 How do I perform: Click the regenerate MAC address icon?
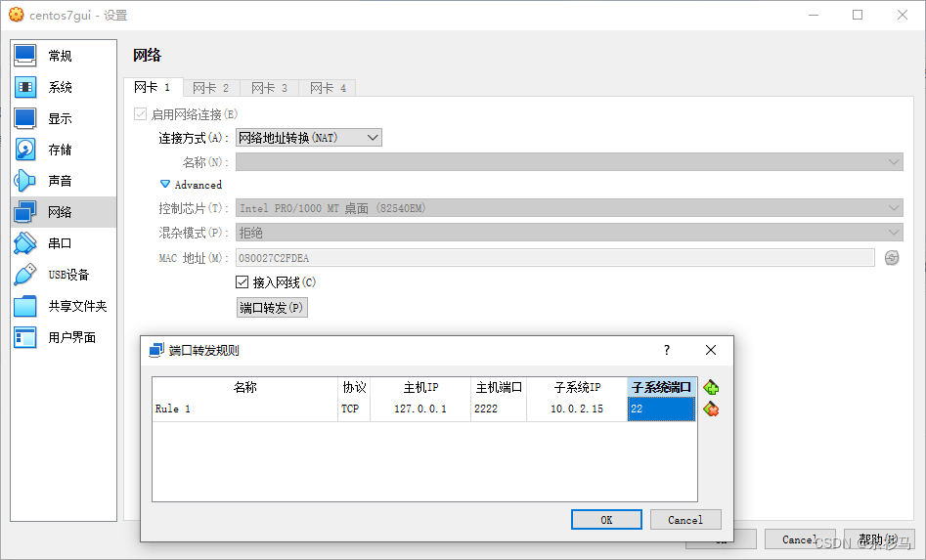coord(891,258)
